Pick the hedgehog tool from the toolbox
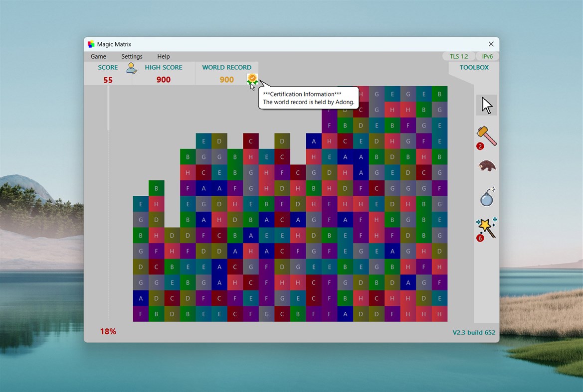Screen dimensions: 583x392 (486, 166)
